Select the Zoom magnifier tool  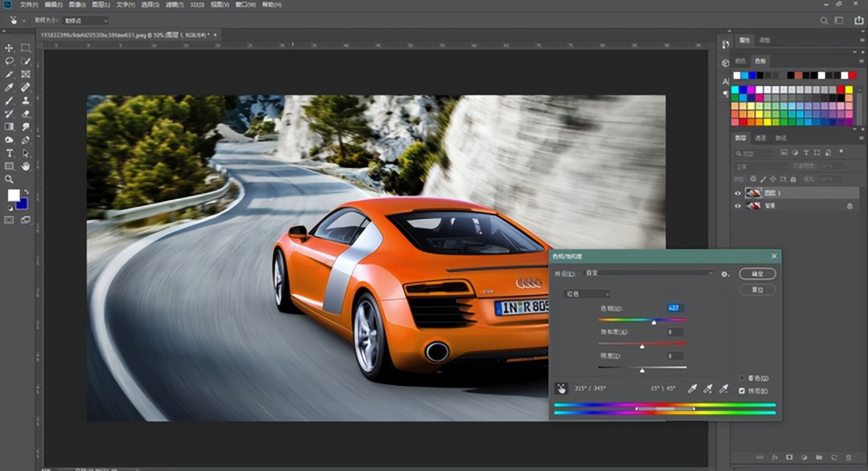[x=9, y=179]
